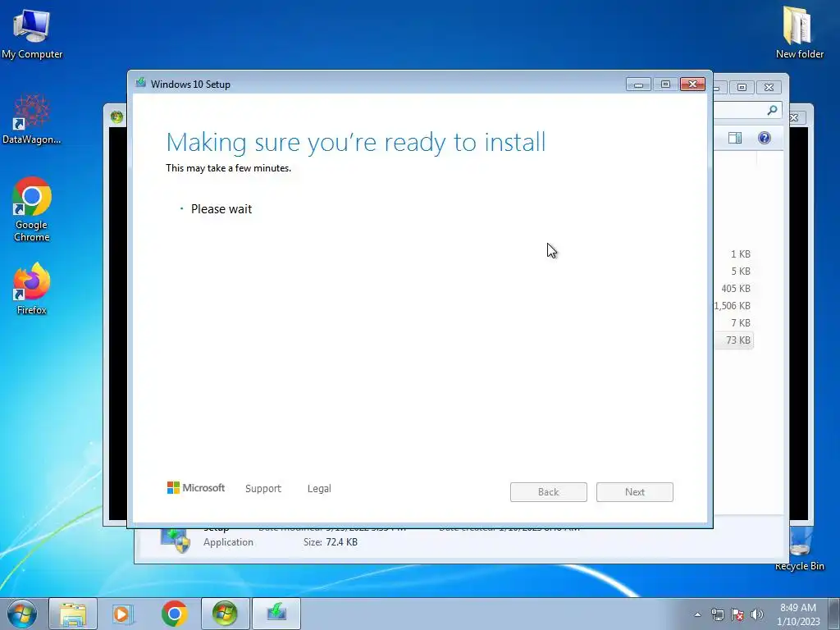Viewport: 840px width, 630px height.
Task: Click the green icon of the leftmost background window
Action: [x=116, y=116]
